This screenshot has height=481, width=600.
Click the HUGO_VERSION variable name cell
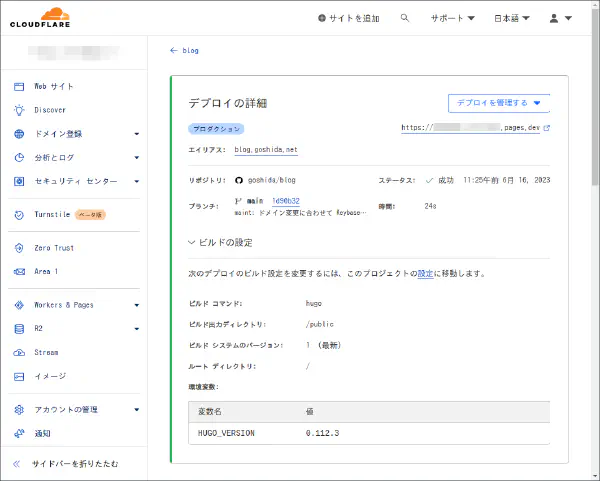226,433
